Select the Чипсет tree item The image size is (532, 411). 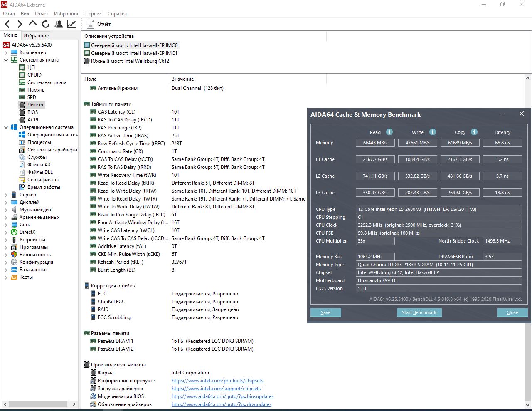click(x=36, y=105)
